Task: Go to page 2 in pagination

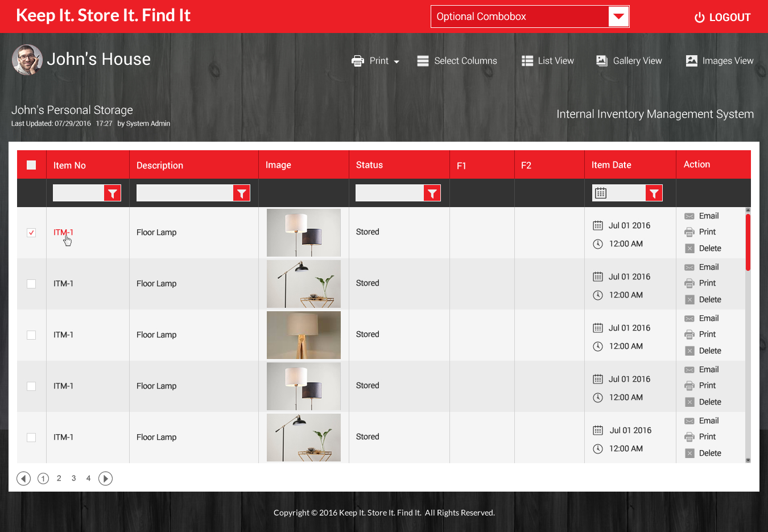Action: coord(59,479)
